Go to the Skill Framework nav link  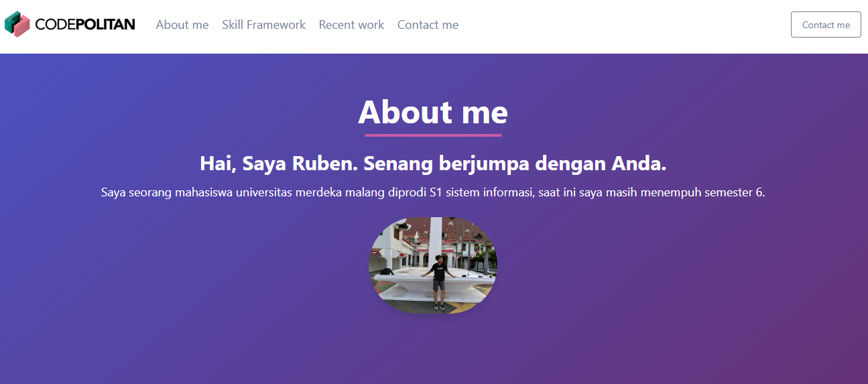pos(263,25)
